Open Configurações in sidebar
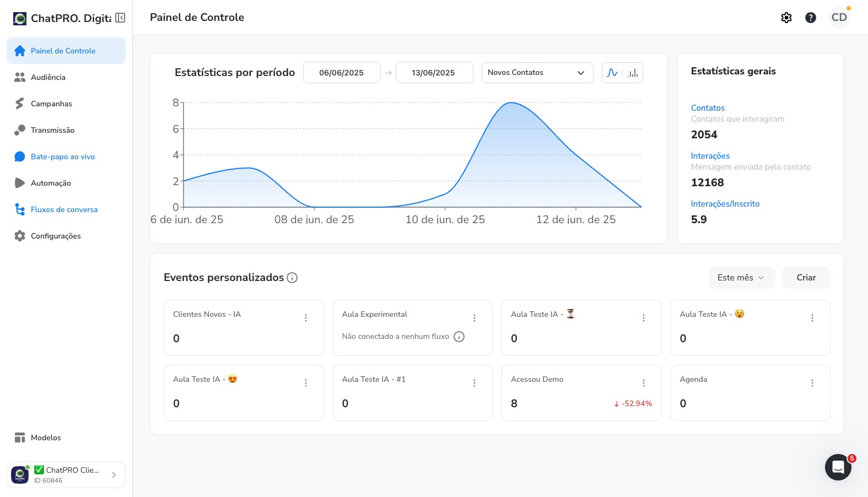Screen dimensions: 868x497 coord(66,236)
